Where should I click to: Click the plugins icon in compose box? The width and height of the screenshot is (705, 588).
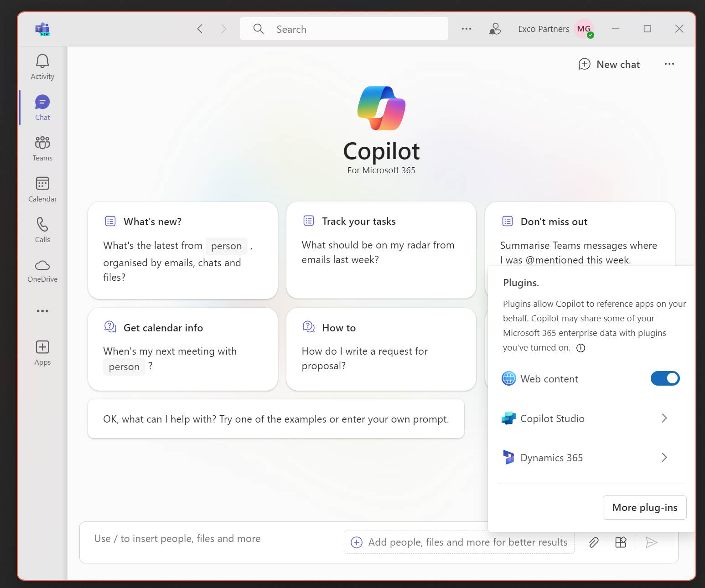621,542
